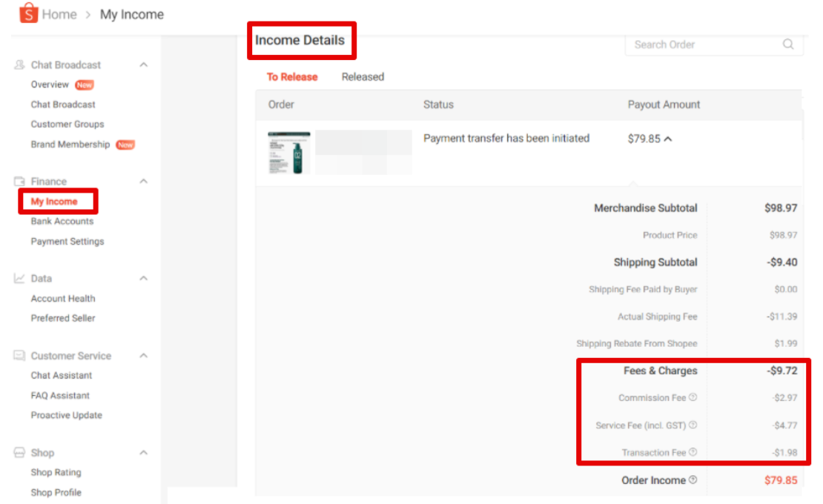Open Bank Accounts page
The height and width of the screenshot is (504, 823).
[x=62, y=222]
